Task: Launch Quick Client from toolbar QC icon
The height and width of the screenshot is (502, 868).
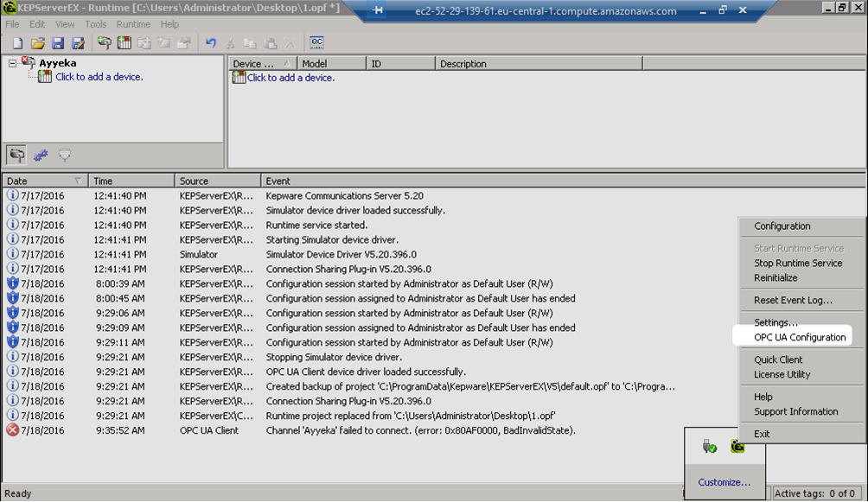Action: coord(316,42)
